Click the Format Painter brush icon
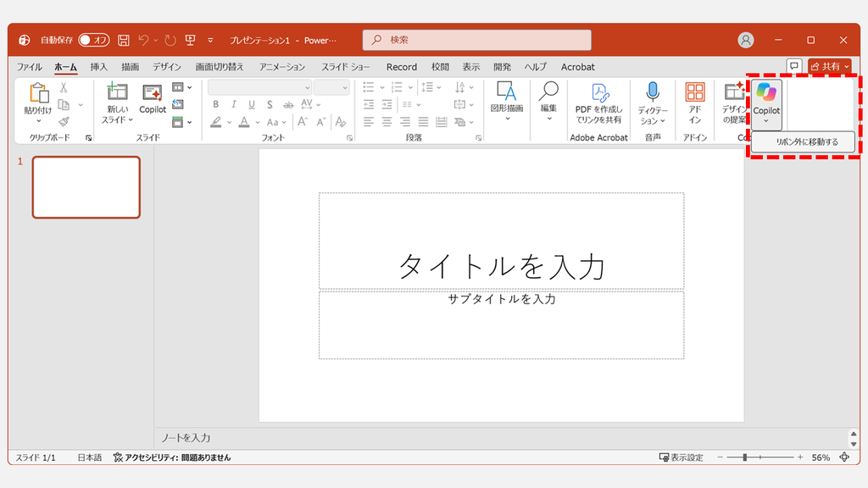The width and height of the screenshot is (868, 488). (64, 122)
